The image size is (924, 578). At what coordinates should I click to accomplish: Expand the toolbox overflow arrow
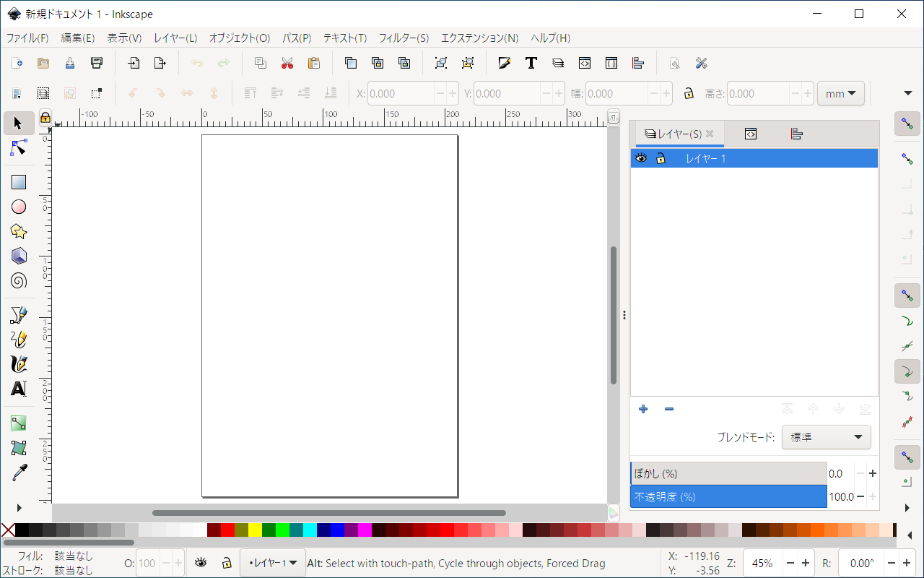coord(19,507)
